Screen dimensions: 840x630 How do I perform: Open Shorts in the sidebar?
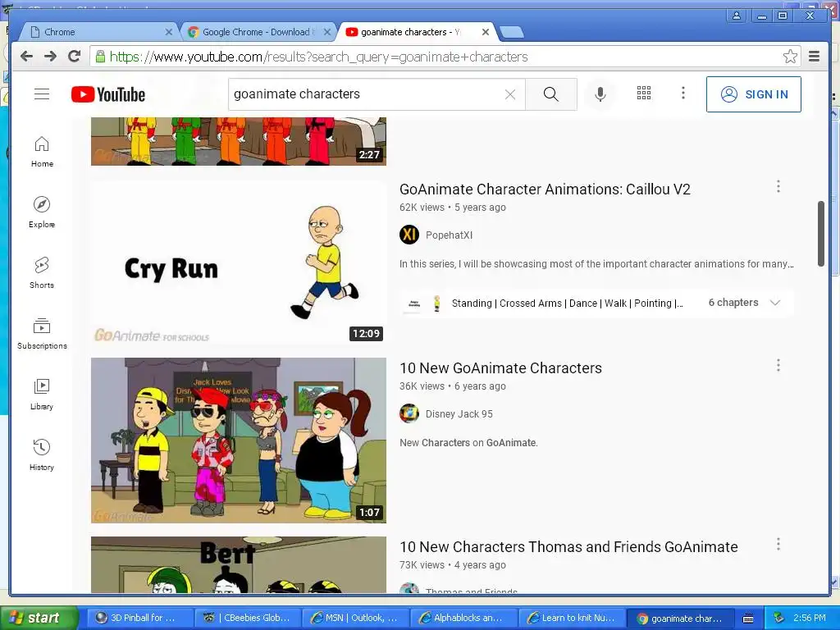tap(42, 273)
